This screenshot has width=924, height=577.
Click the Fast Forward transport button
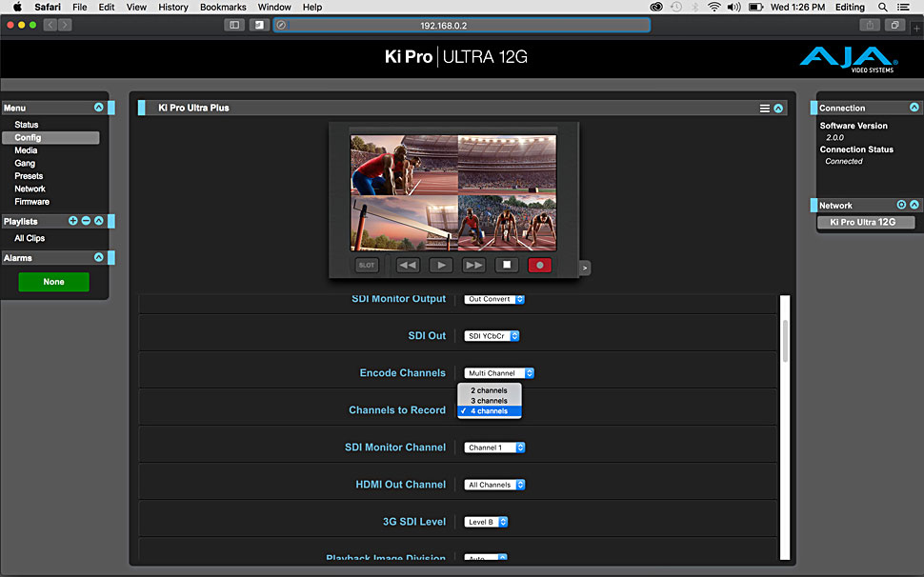[x=473, y=266]
